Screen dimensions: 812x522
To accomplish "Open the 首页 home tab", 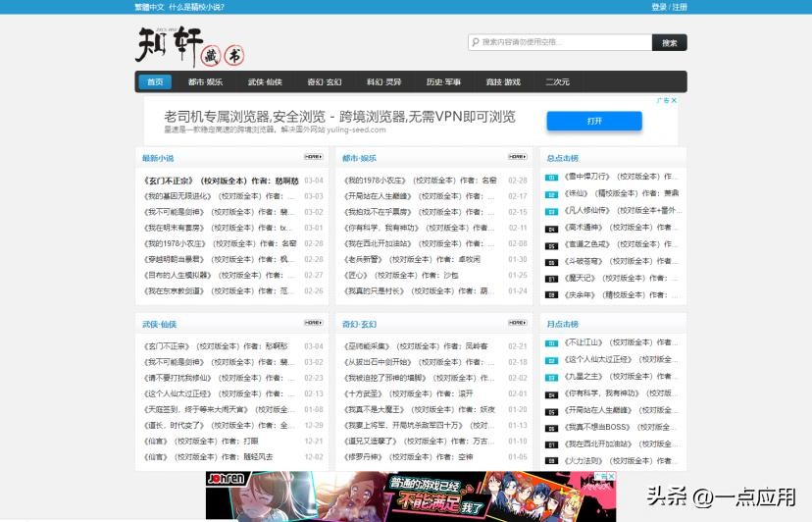I will [x=155, y=82].
